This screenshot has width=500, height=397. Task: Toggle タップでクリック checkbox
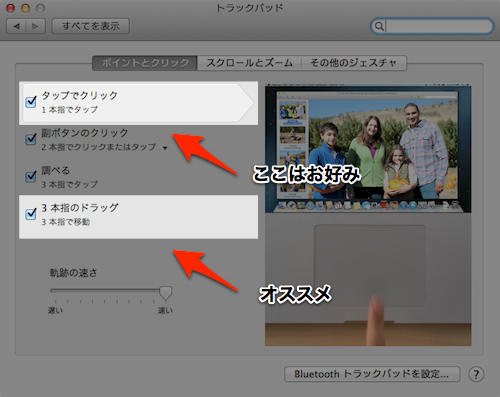[31, 101]
